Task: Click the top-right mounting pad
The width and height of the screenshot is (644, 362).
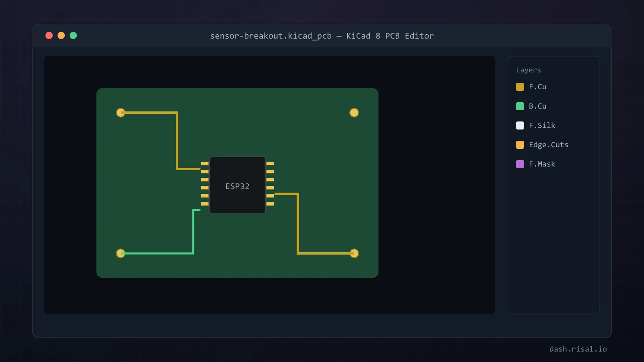Action: tap(354, 113)
